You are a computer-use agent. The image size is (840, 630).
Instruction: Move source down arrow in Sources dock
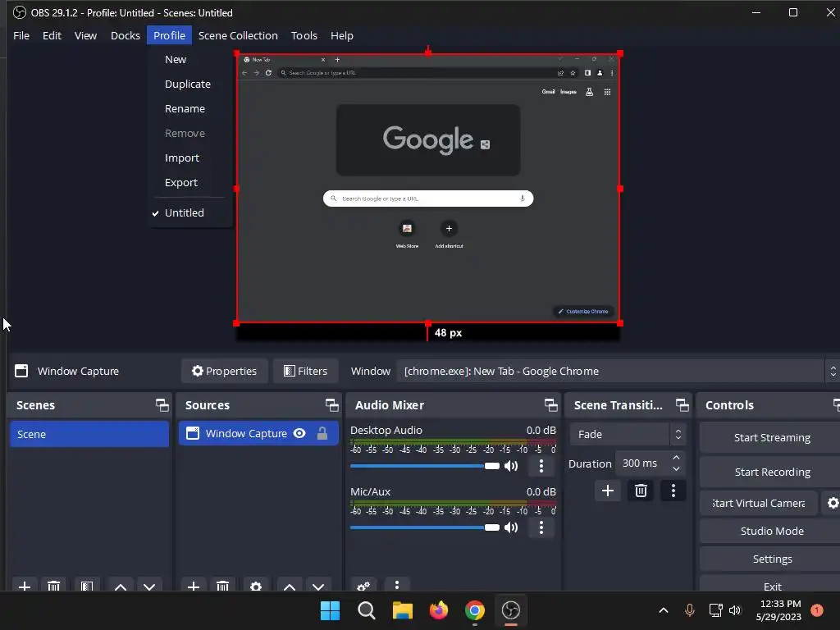(x=318, y=586)
